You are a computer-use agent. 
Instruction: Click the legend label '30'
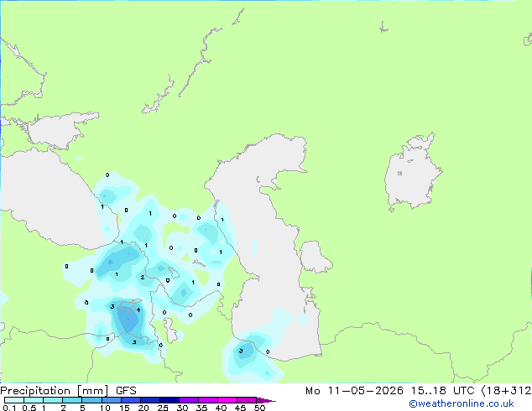point(182,408)
